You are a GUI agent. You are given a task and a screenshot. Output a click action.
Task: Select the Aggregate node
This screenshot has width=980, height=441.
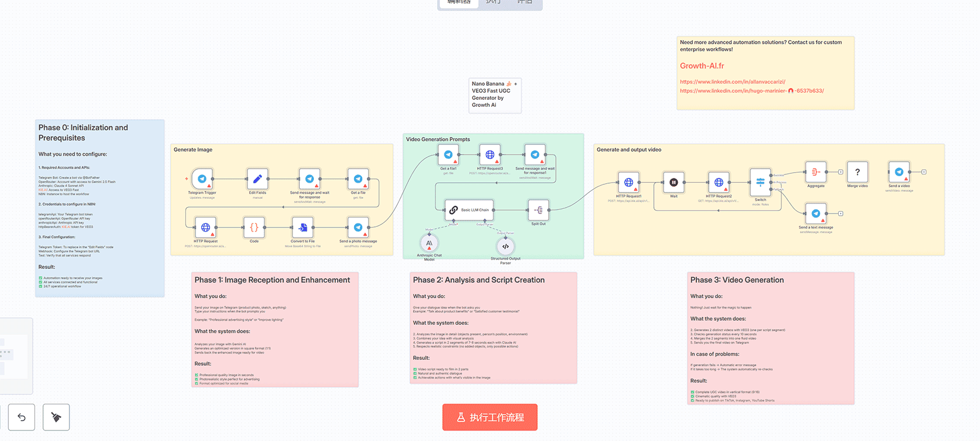click(815, 172)
